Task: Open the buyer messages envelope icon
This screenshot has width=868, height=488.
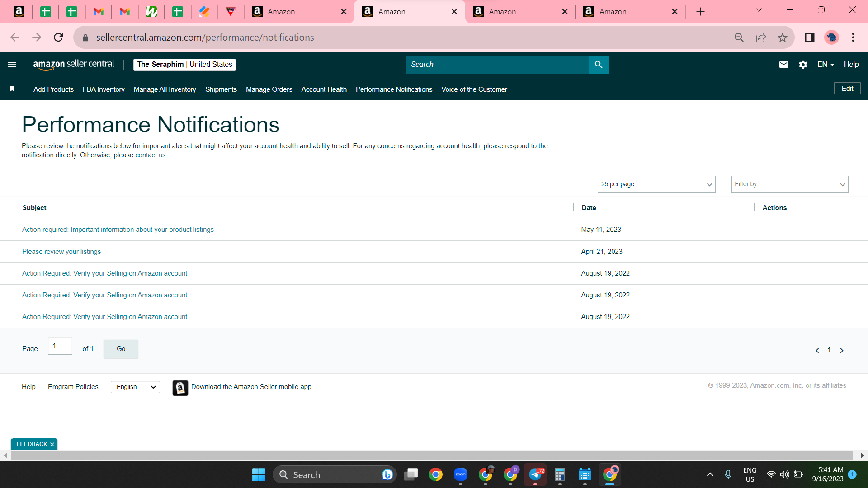Action: (x=783, y=65)
